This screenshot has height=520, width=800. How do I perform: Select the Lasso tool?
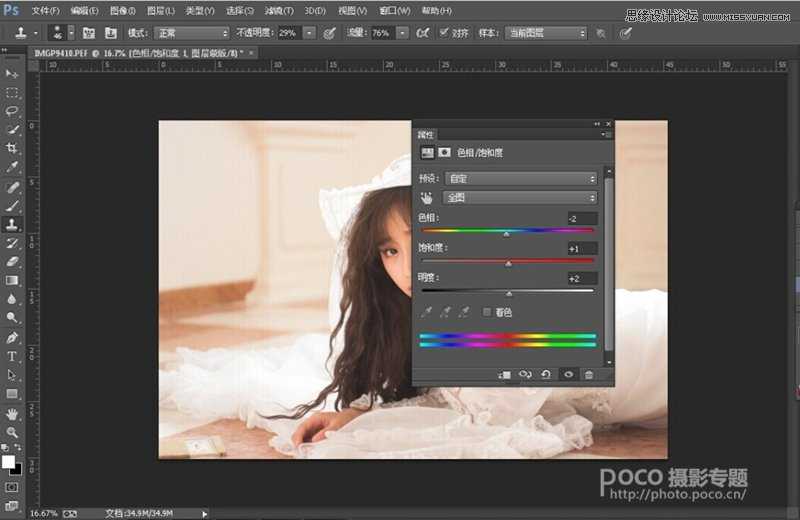13,111
